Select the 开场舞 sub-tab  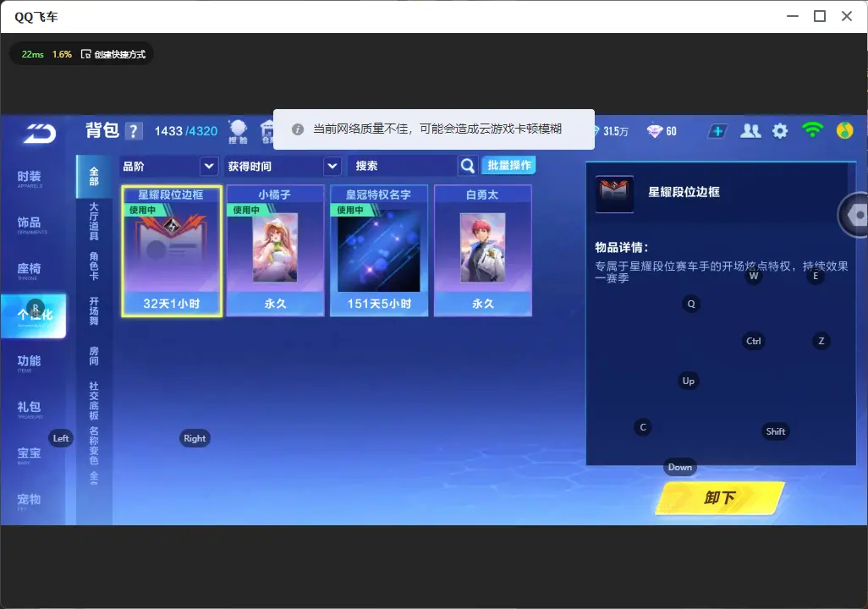click(94, 311)
